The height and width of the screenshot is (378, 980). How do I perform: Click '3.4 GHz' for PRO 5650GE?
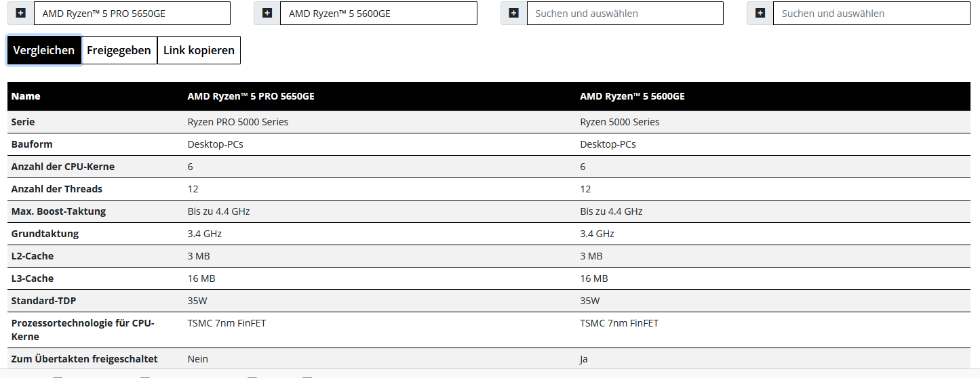[x=205, y=234]
